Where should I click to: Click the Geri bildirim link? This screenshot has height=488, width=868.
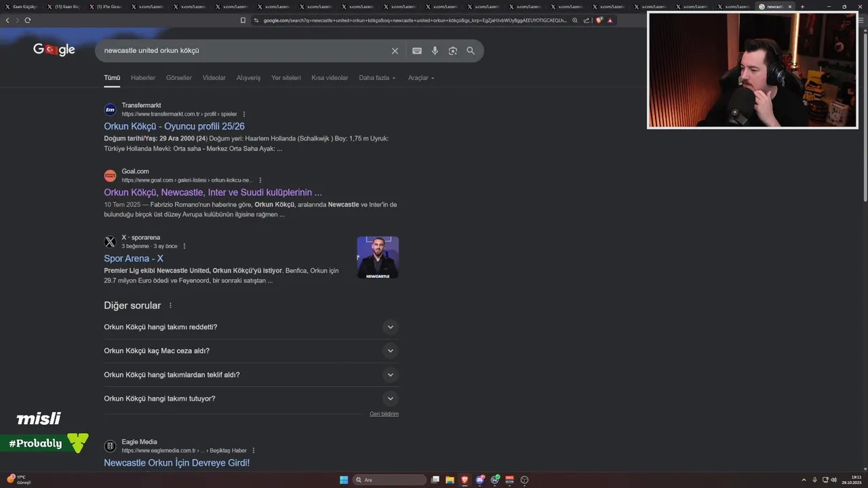point(384,414)
